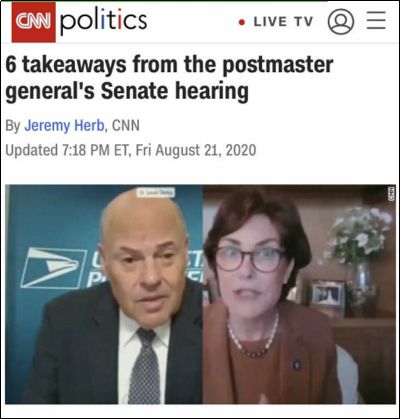Viewport: 401px width, 419px height.
Task: Click the red CNN logo
Action: (34, 22)
